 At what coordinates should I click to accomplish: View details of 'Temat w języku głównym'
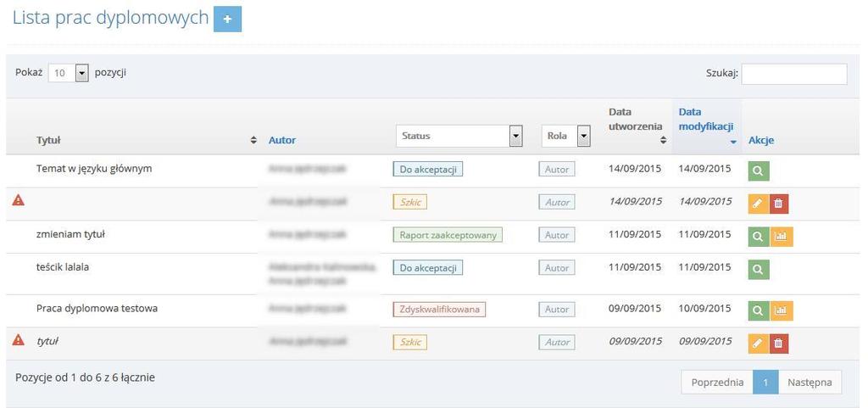click(x=759, y=171)
